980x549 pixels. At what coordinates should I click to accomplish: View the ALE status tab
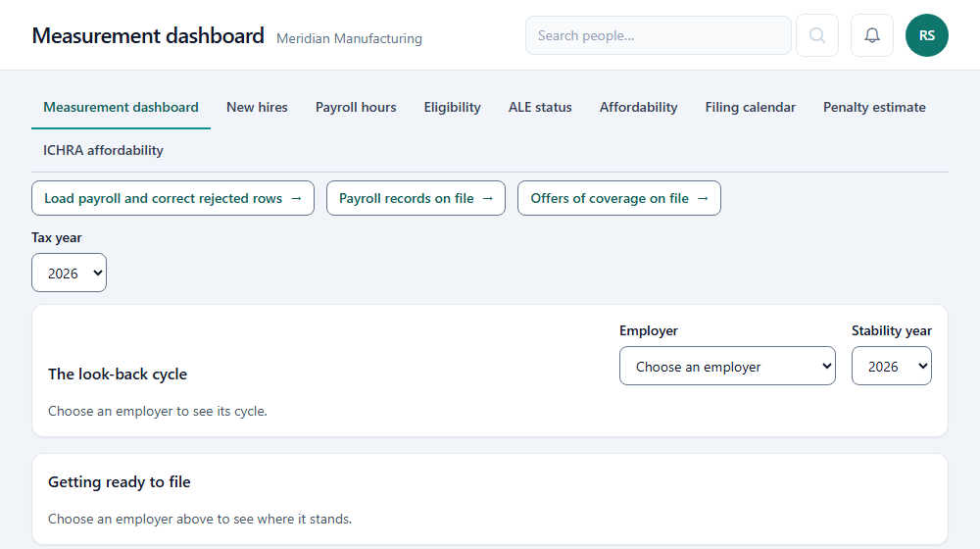[x=540, y=108]
